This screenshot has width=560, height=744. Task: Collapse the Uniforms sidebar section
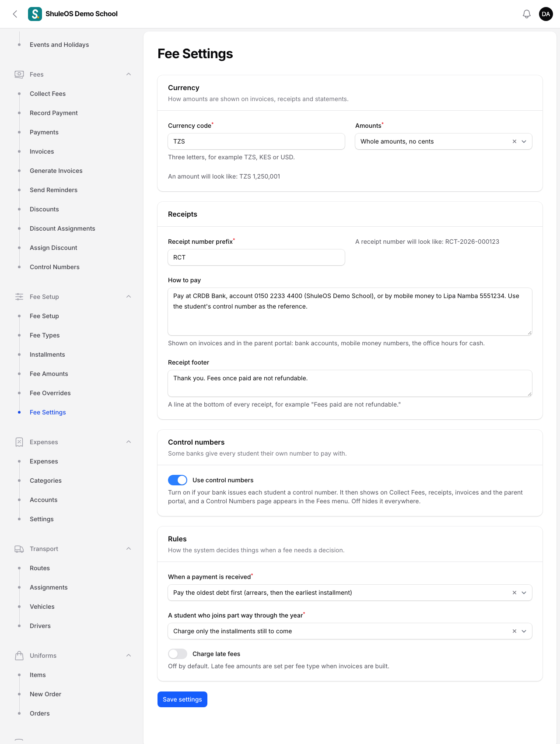pyautogui.click(x=129, y=656)
